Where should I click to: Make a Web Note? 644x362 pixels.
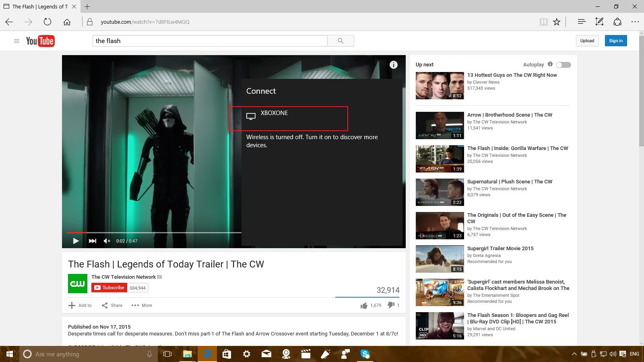tap(599, 22)
